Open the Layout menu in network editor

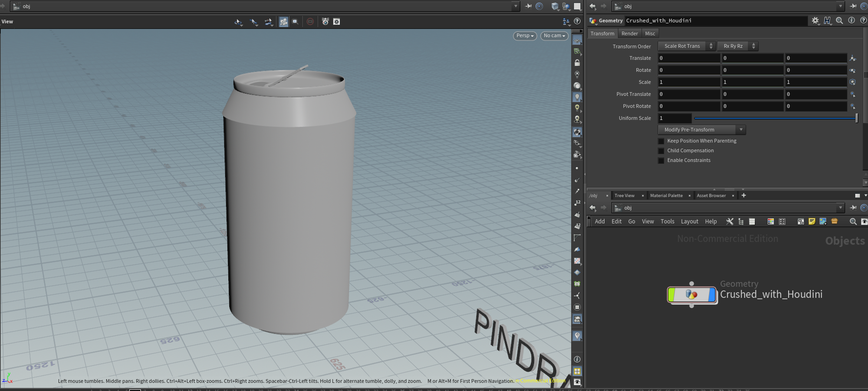689,222
